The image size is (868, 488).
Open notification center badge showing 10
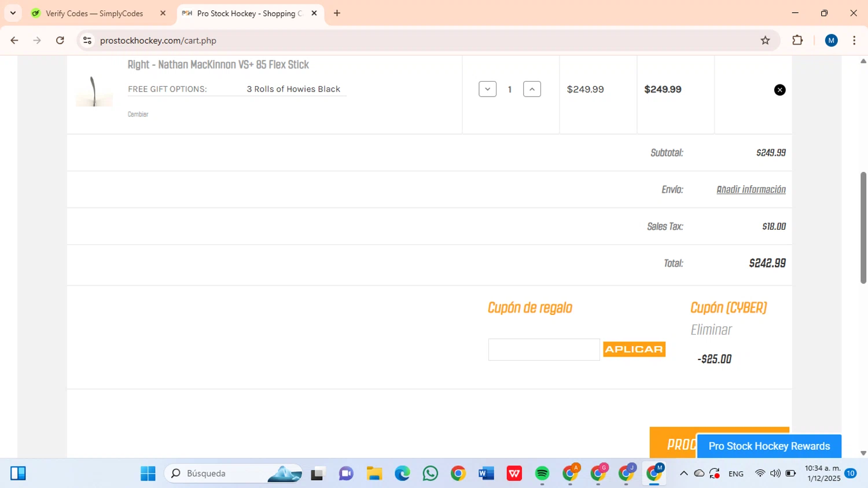coord(851,474)
